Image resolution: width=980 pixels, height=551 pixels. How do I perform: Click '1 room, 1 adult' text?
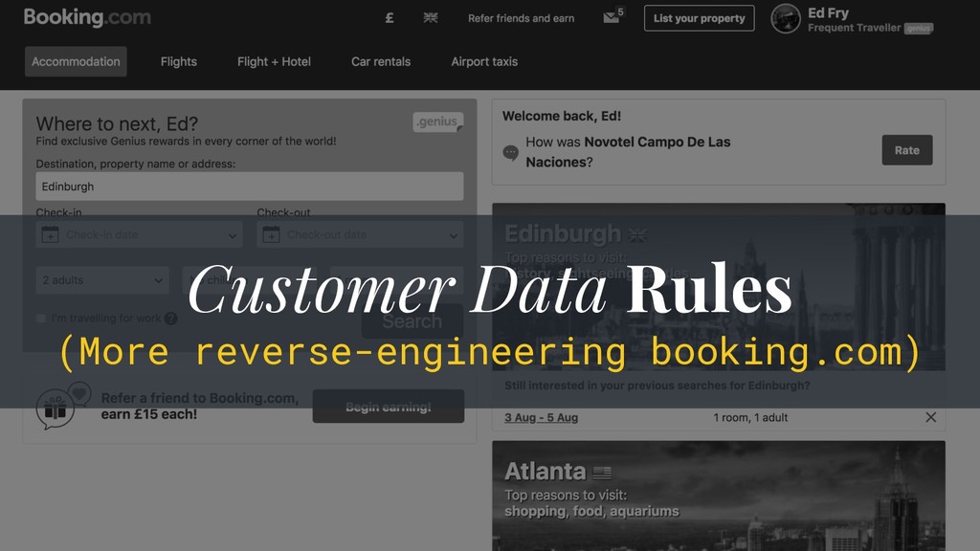click(x=750, y=417)
